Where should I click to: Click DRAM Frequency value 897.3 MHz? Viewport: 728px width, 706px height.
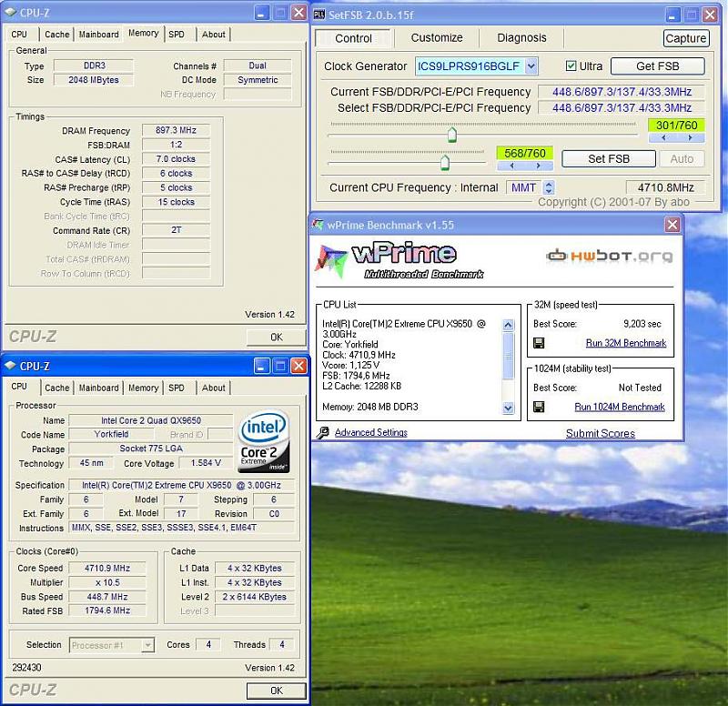[x=176, y=130]
